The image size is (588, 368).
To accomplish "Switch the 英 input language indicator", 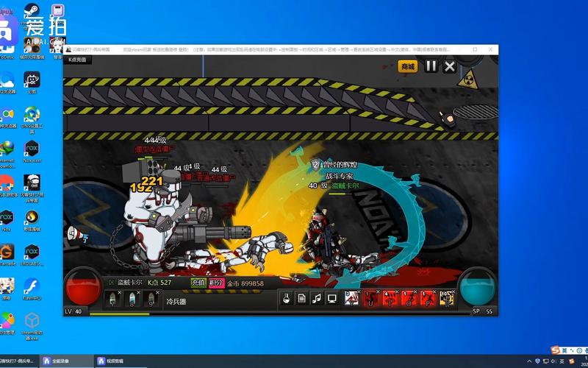I will coord(563,361).
